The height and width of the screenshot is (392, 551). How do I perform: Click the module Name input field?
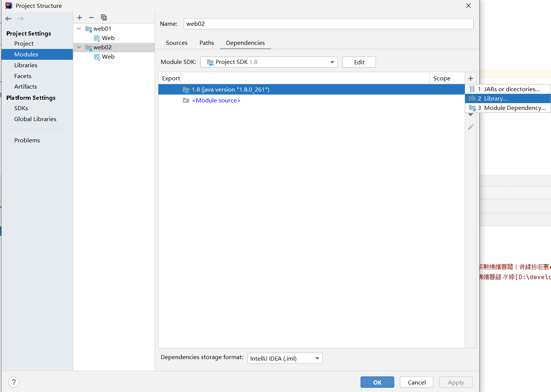328,24
